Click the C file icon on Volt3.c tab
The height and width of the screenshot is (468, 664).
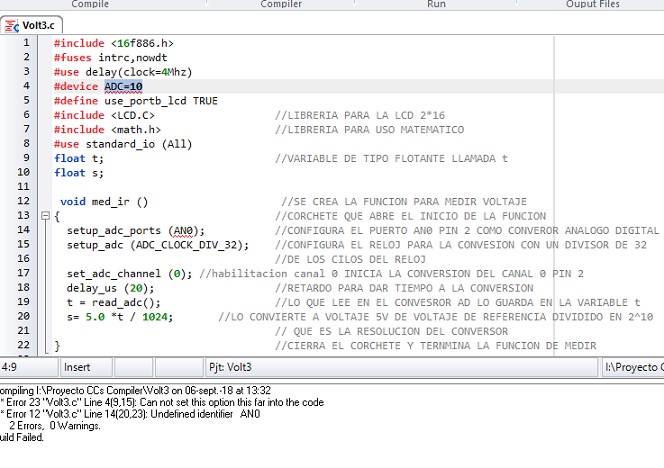pos(11,26)
